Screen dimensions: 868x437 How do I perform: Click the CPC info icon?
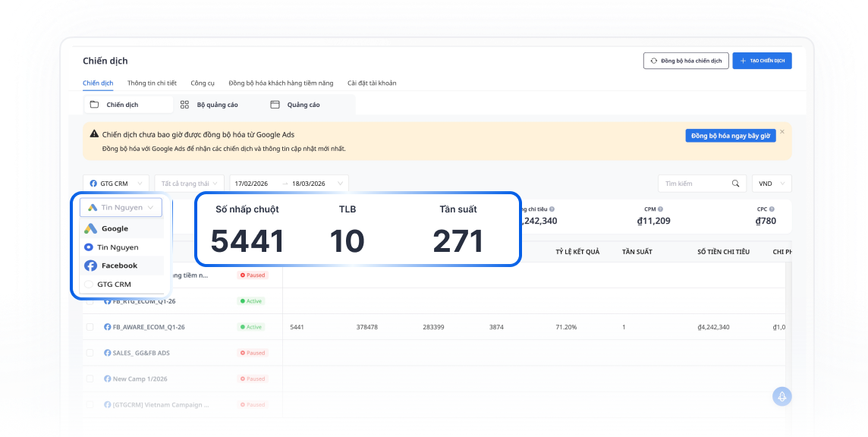click(x=772, y=209)
